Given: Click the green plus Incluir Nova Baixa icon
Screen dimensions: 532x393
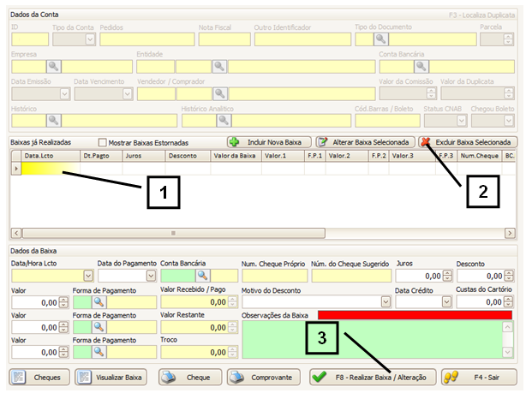Looking at the screenshot, I should click(234, 142).
